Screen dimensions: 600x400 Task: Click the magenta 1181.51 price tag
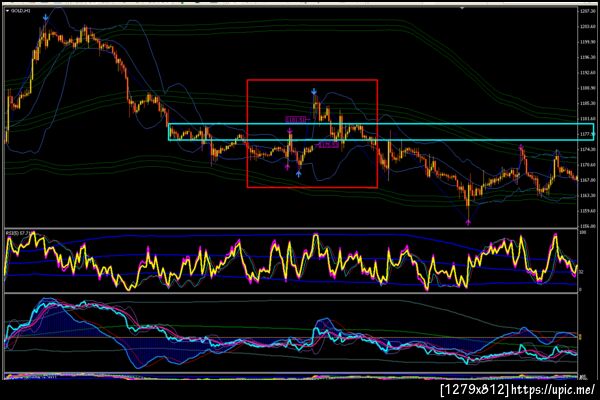(x=296, y=120)
